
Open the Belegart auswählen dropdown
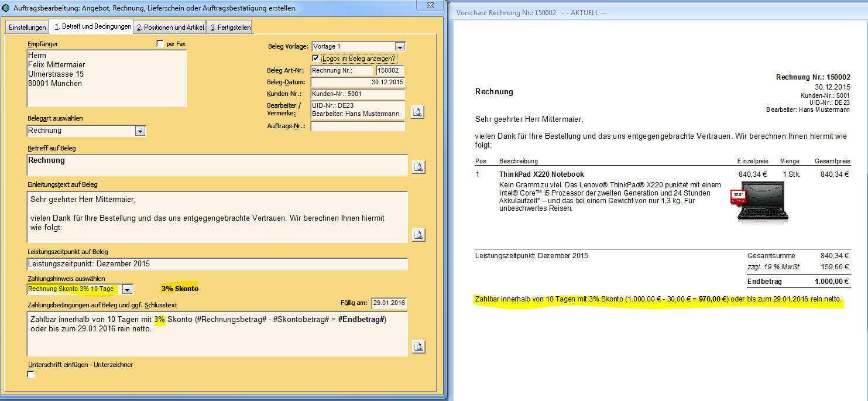140,131
